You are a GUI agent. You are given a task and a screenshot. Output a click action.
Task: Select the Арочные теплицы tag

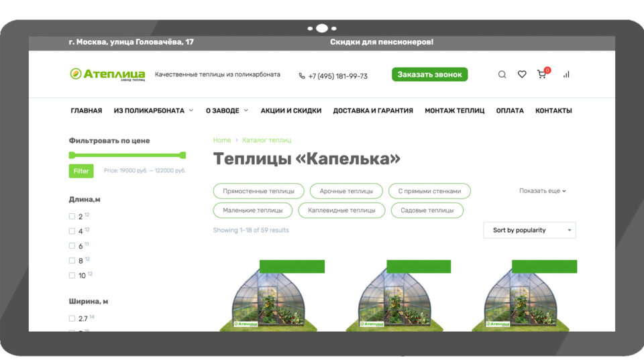coord(346,191)
